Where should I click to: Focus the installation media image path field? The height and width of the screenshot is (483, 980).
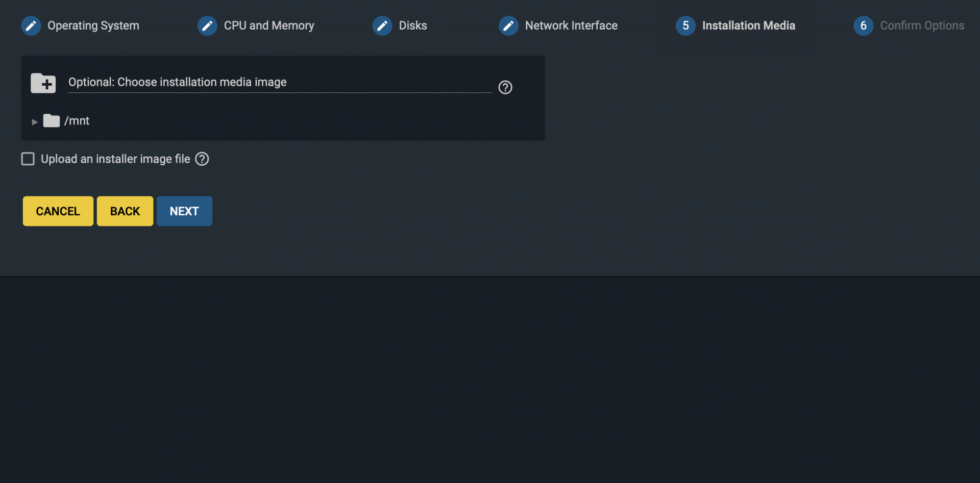pos(280,83)
